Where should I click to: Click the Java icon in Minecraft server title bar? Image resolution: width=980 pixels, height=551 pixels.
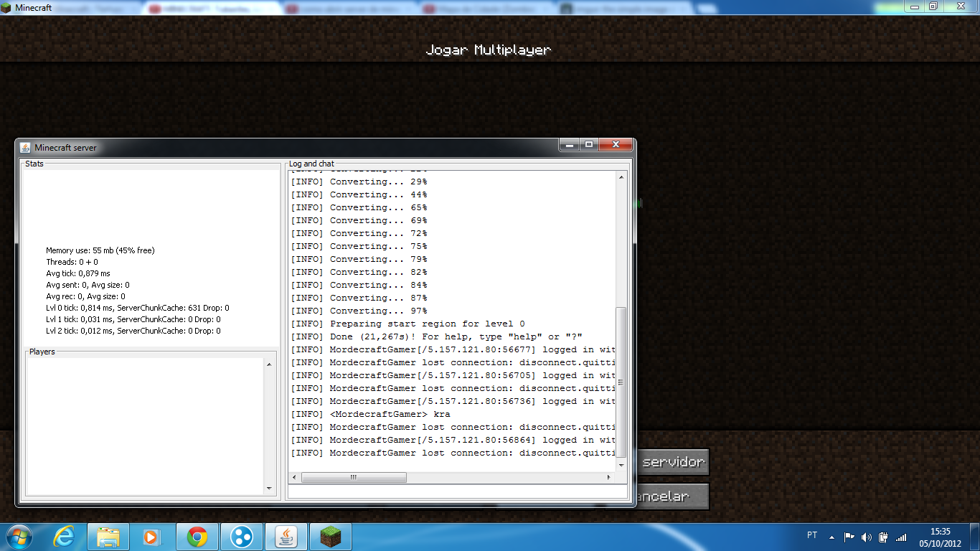tap(25, 148)
